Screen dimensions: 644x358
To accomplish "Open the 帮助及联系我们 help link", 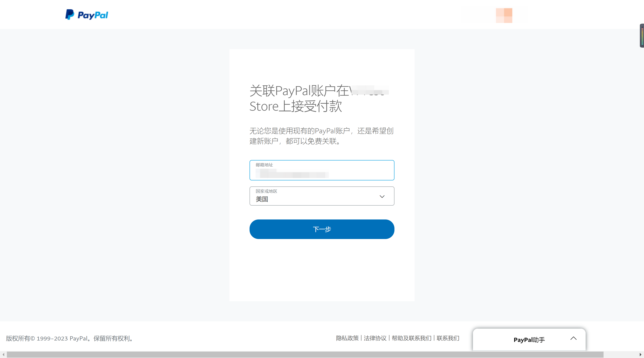I will click(x=412, y=338).
